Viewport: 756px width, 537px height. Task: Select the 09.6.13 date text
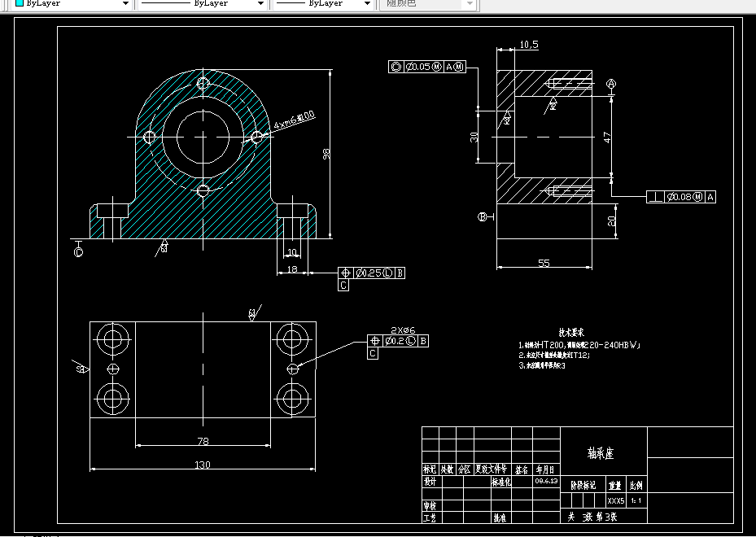tap(546, 481)
